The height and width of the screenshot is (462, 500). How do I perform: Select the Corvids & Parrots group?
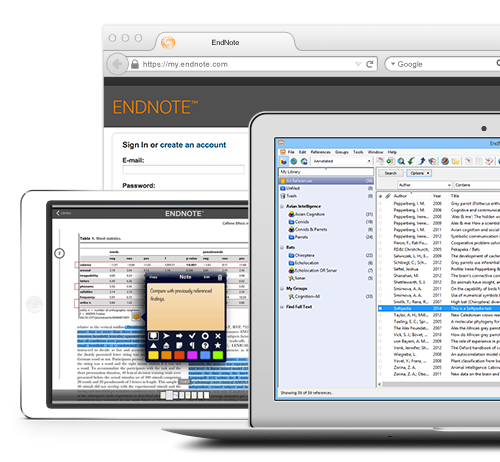pyautogui.click(x=311, y=229)
